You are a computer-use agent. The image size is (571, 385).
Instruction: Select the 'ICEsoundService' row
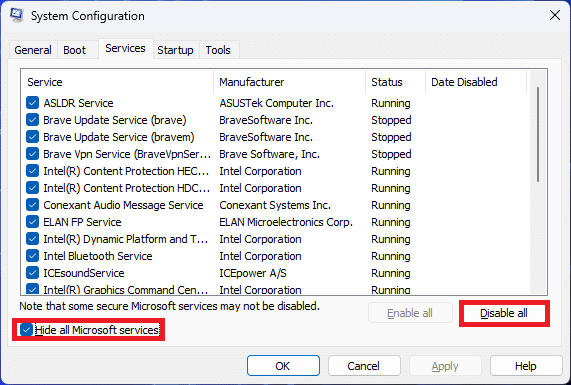click(x=84, y=273)
